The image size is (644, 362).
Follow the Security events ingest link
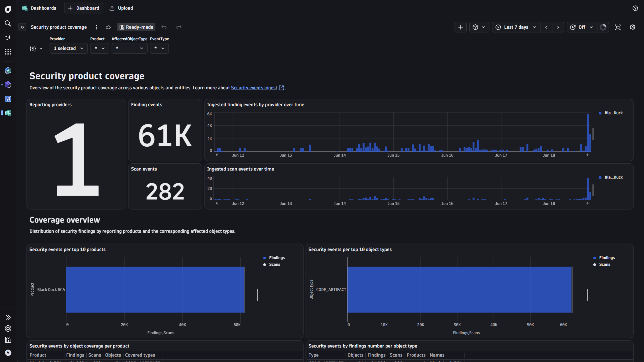254,88
